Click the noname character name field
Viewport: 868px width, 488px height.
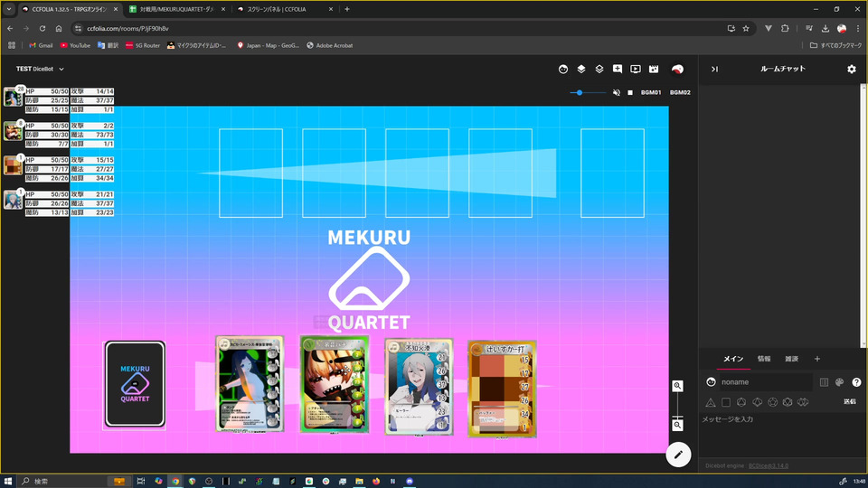tap(766, 381)
